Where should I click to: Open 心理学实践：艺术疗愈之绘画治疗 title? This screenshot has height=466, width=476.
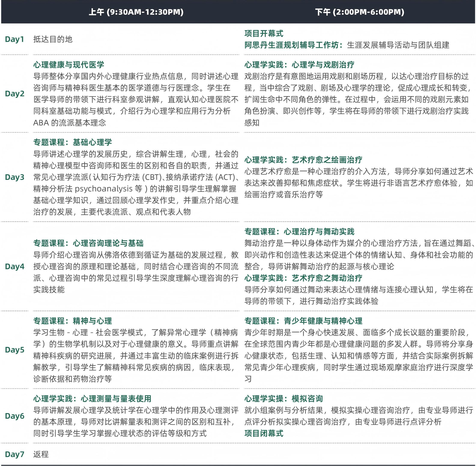click(303, 160)
